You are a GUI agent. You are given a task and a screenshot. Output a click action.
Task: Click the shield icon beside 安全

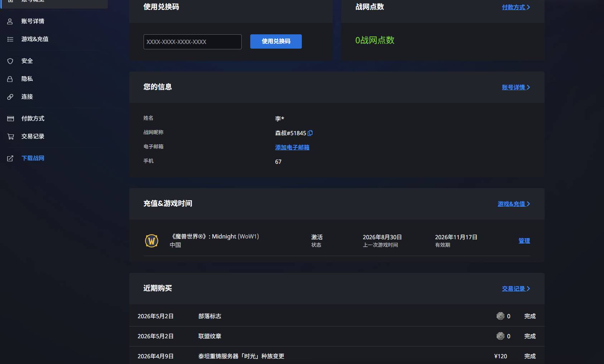[10, 61]
